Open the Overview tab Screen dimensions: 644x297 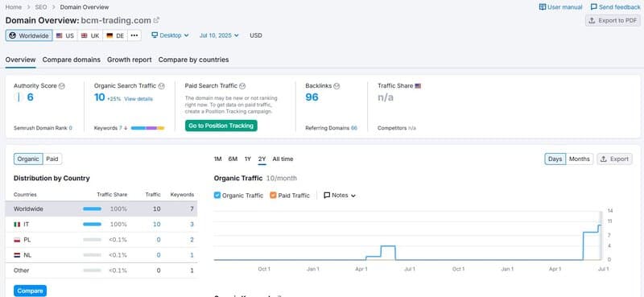click(21, 60)
